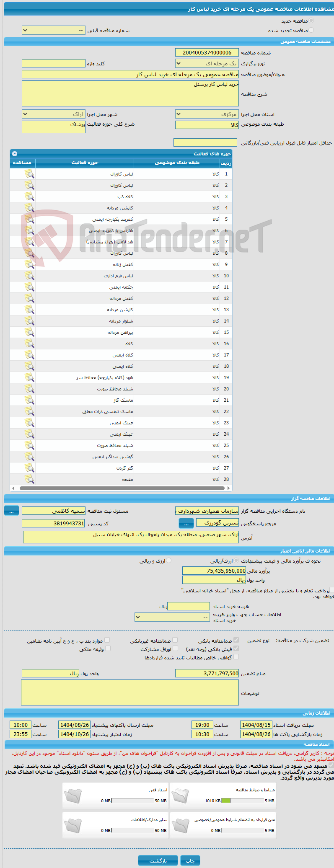Open view icon for row 15 پیراهن مردانه
This screenshot has height=868, width=334.
[29, 332]
